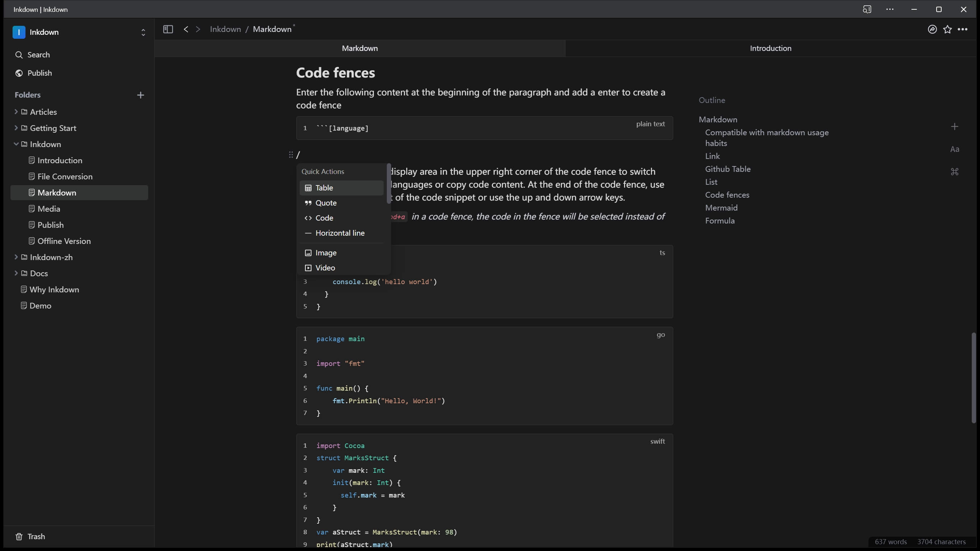Expand the Articles folder in sidebar
This screenshot has width=980, height=551.
15,112
